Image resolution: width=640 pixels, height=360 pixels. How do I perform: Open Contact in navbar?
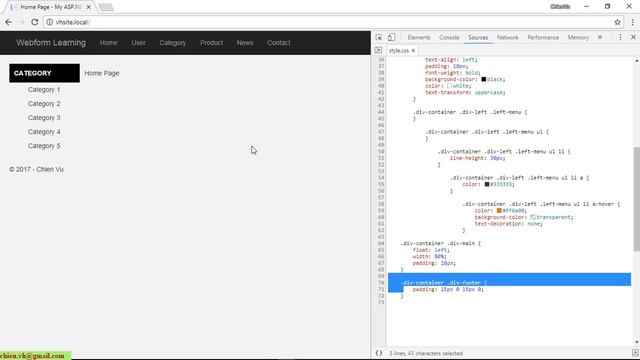tap(279, 42)
